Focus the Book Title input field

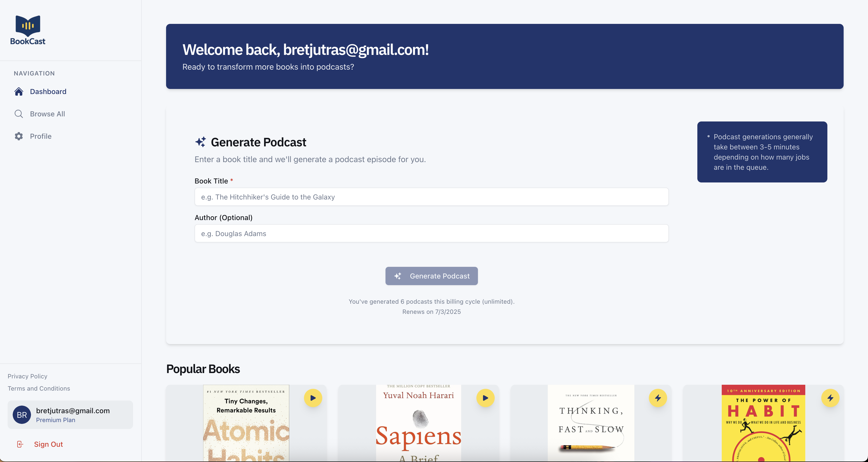[431, 197]
